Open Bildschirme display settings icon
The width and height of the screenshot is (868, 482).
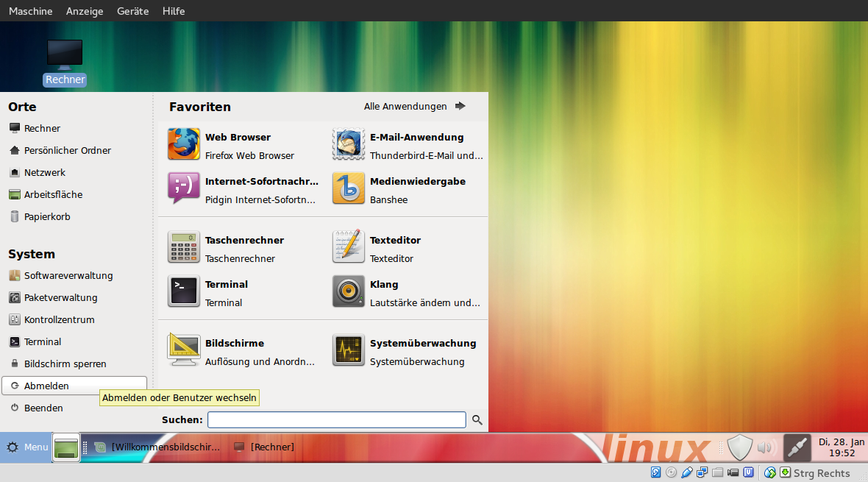click(x=184, y=350)
